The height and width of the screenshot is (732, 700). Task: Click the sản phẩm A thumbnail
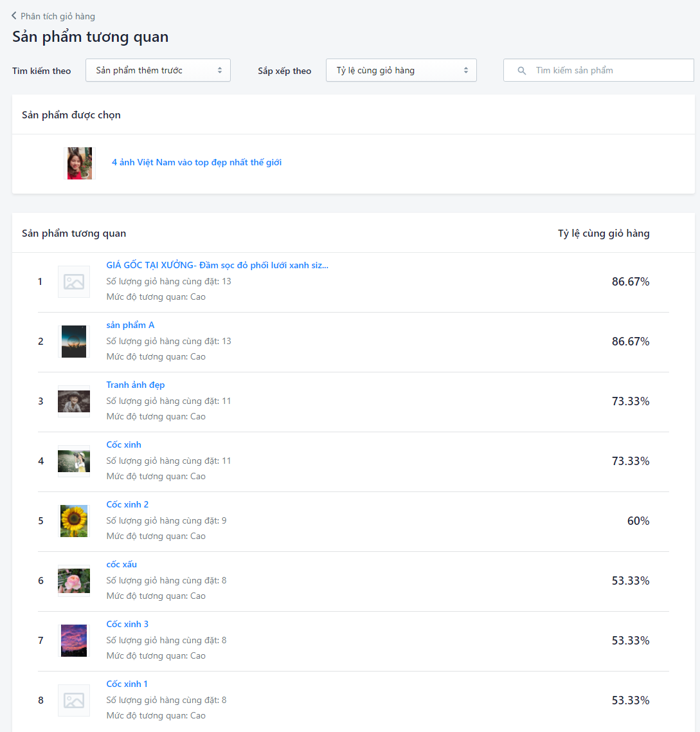(x=74, y=342)
